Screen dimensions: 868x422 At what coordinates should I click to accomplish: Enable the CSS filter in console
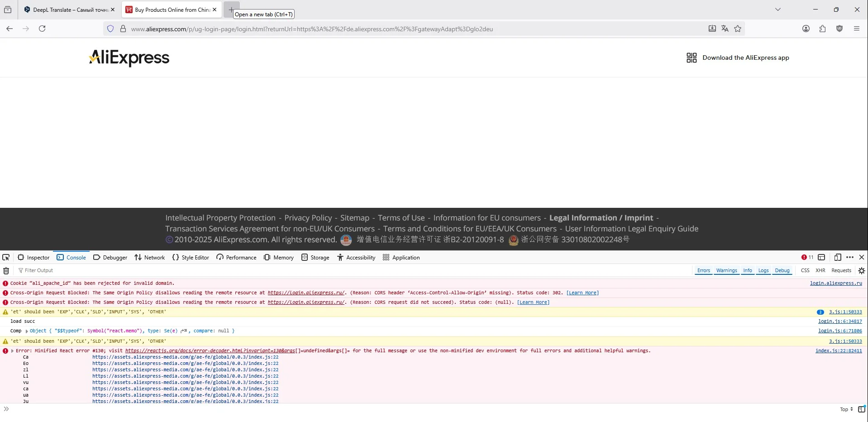[x=805, y=270]
